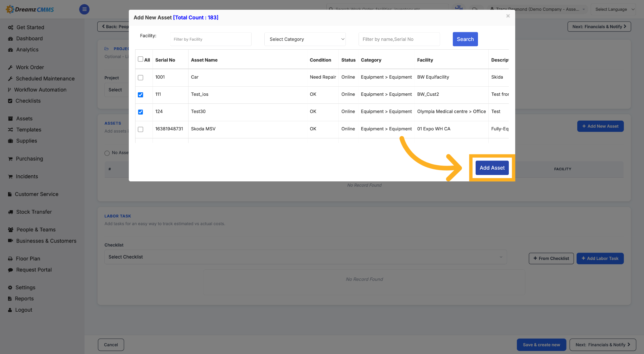Open Reports menu item
The width and height of the screenshot is (644, 354).
pyautogui.click(x=24, y=299)
